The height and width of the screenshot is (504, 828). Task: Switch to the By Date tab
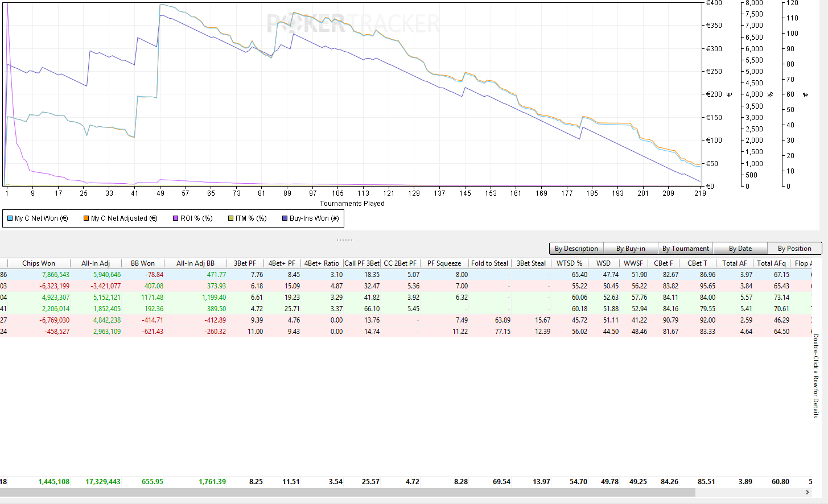[740, 249]
